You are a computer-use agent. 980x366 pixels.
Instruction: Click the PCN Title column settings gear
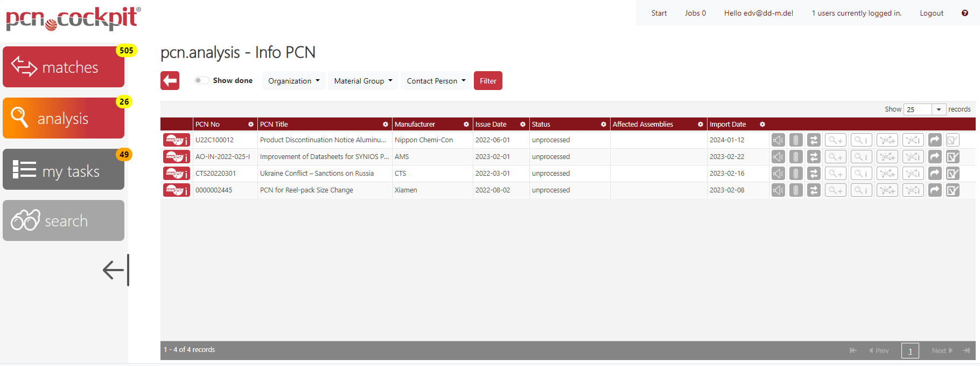[x=386, y=125]
